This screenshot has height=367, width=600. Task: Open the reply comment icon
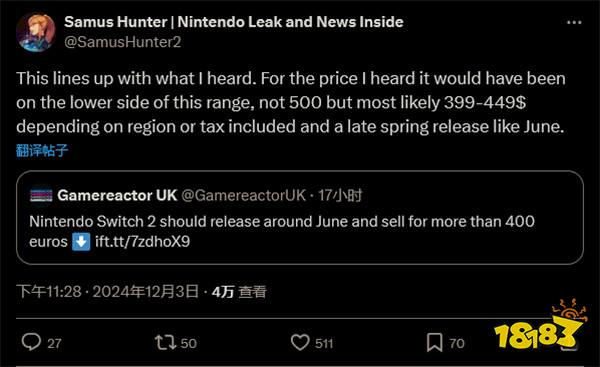[31, 342]
